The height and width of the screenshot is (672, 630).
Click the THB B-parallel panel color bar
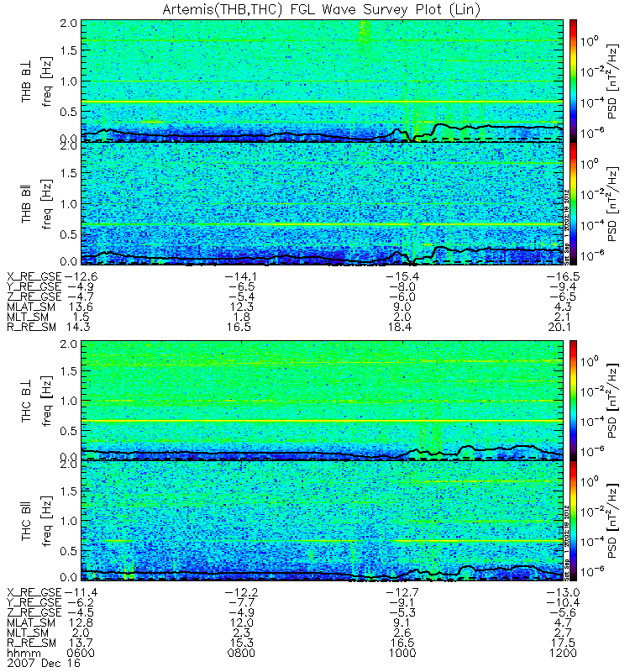point(573,203)
